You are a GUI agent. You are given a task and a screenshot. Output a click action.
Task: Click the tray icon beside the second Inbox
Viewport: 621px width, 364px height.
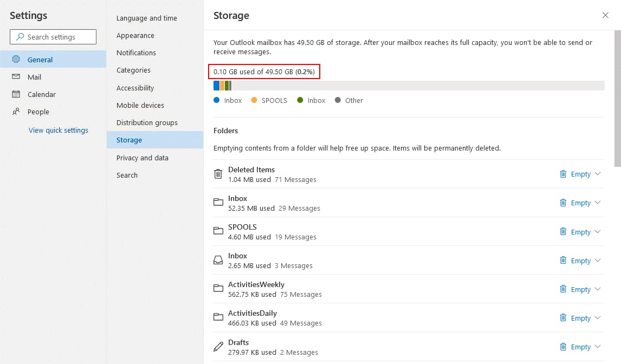click(218, 260)
